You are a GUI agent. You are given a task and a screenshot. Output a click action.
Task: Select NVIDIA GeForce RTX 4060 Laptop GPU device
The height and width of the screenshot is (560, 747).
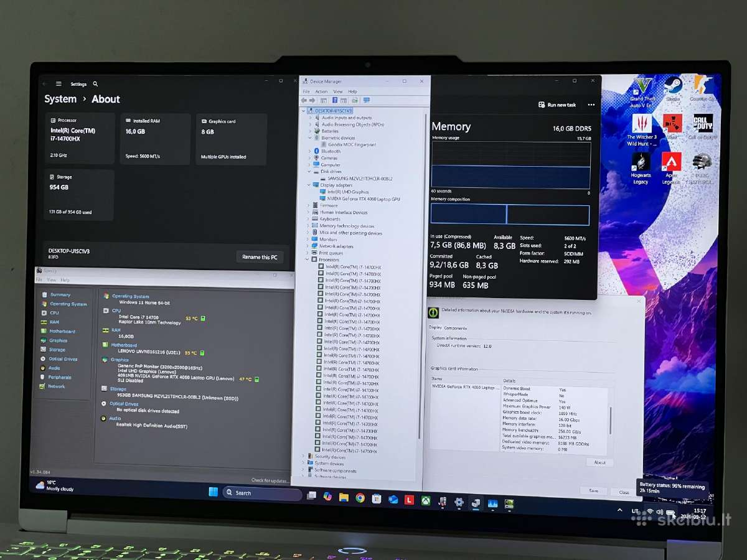tap(364, 199)
